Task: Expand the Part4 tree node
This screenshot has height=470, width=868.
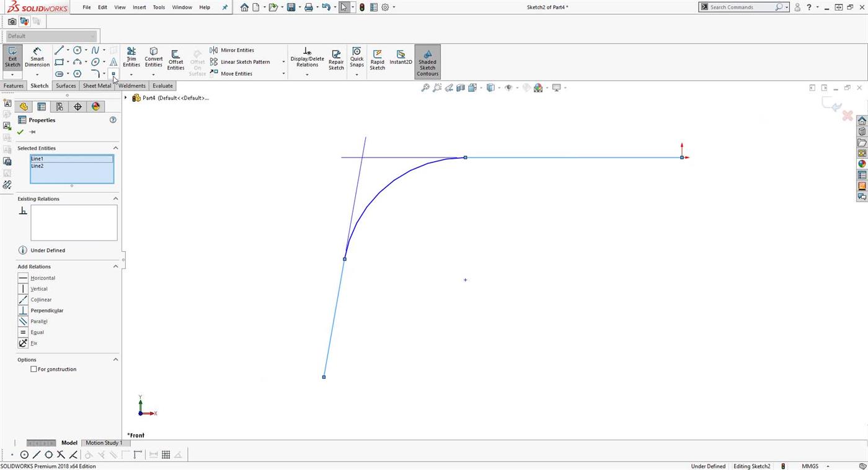Action: [125, 97]
